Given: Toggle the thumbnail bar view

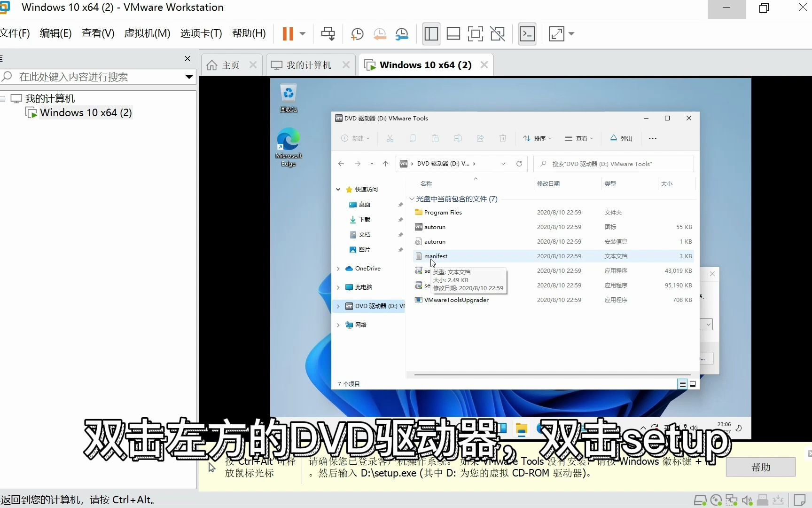Looking at the screenshot, I should (453, 34).
